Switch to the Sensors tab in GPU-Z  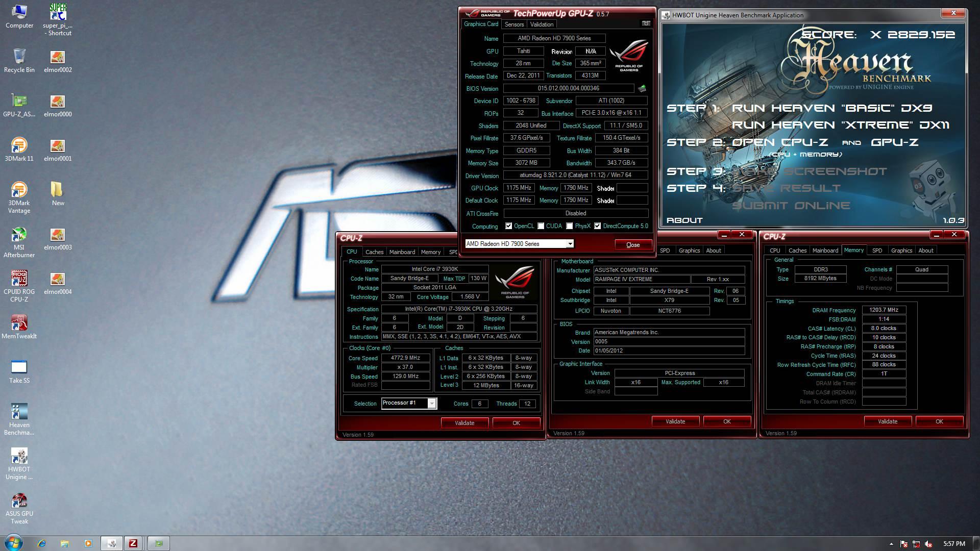[x=514, y=24]
